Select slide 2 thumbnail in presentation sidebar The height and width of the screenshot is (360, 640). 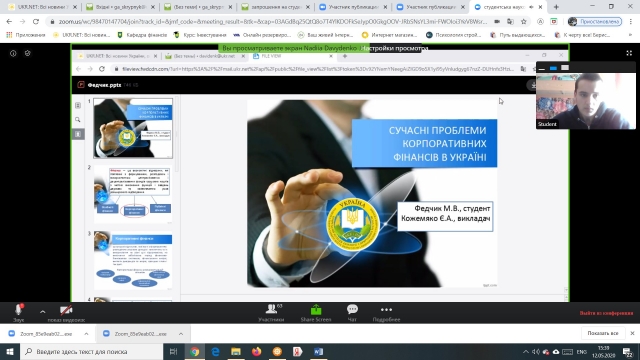coord(133,194)
